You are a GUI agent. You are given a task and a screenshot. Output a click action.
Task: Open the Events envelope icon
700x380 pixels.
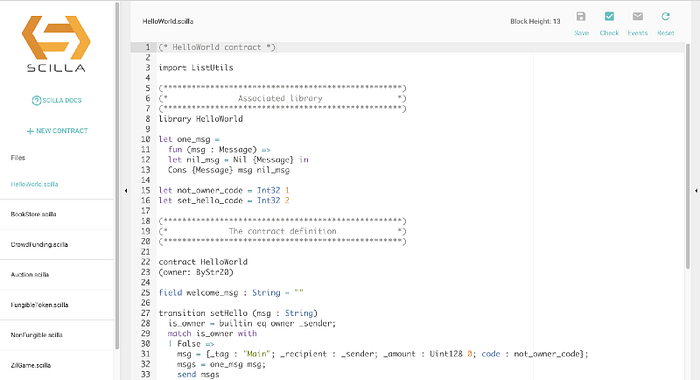coord(638,17)
